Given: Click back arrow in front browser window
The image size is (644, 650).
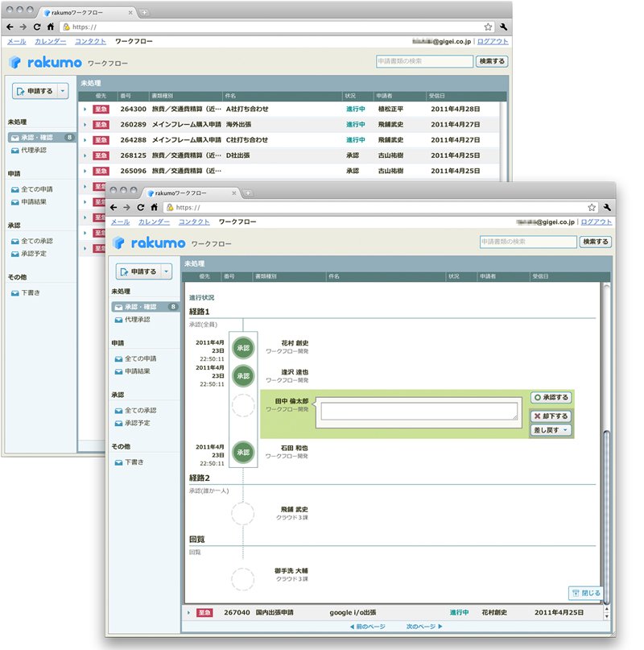Looking at the screenshot, I should [114, 207].
